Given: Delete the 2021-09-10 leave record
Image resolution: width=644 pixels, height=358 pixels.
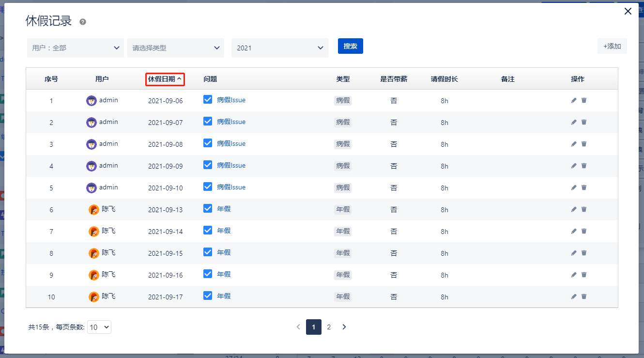Looking at the screenshot, I should click(584, 187).
